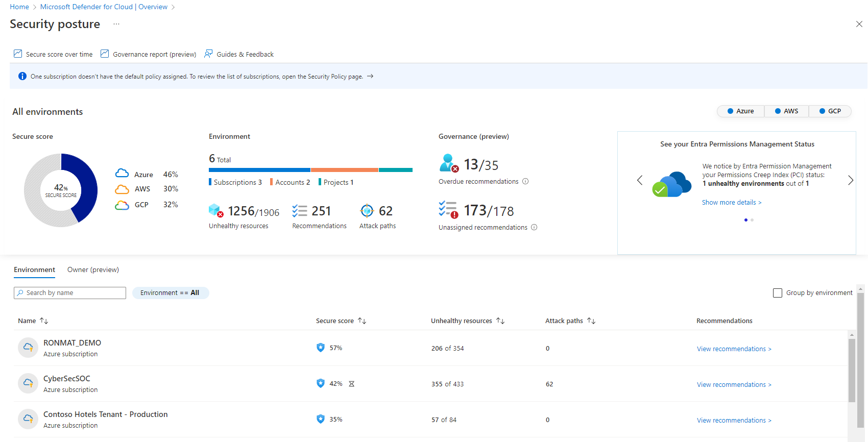Open the ellipsis menu beside Security posture
Image resolution: width=868 pixels, height=442 pixels.
tap(116, 24)
